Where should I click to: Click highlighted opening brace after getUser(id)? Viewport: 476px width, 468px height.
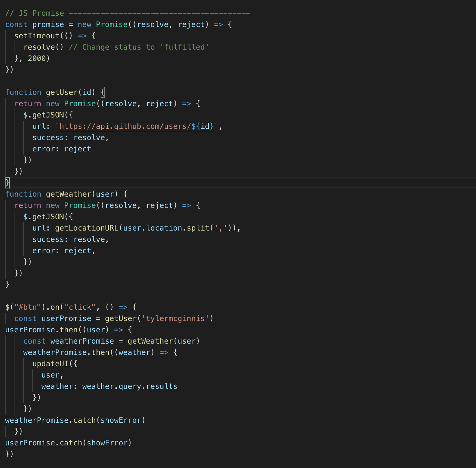click(103, 92)
